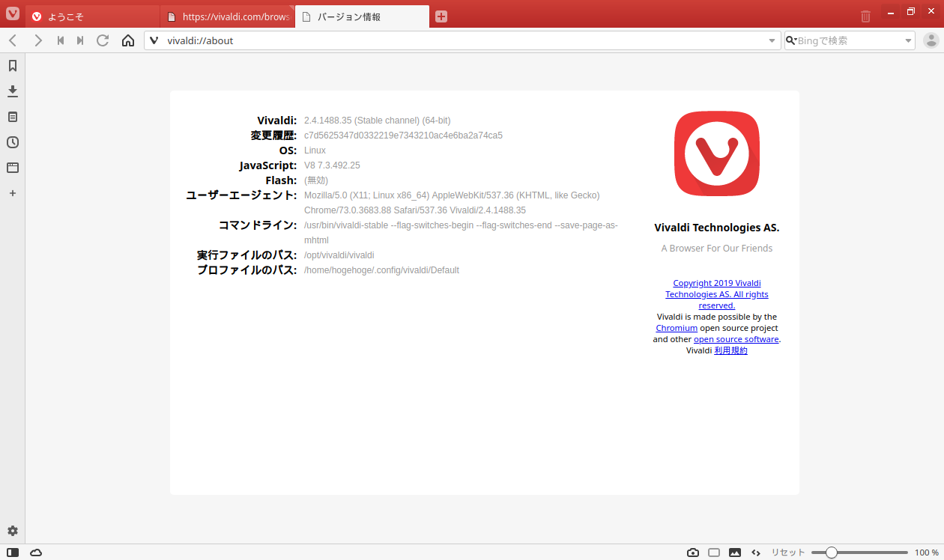Click the large Vivaldi logo image
Screen dimensions: 944x560
click(x=717, y=153)
